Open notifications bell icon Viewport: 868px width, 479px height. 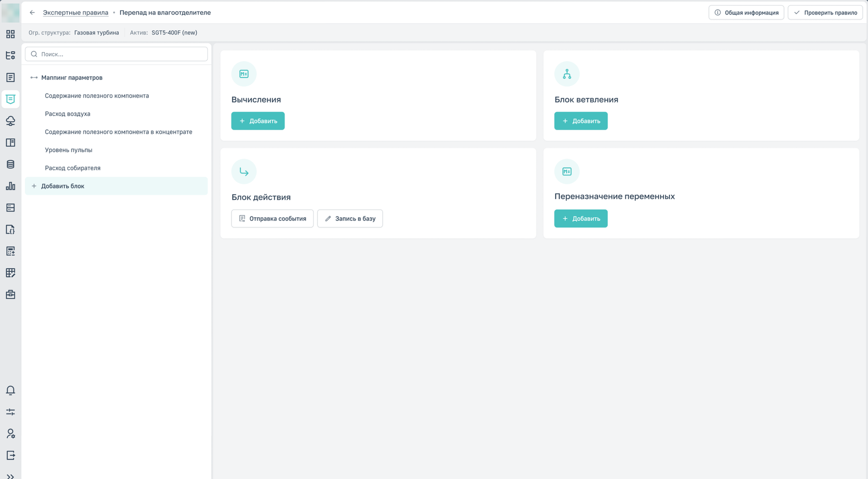pos(11,390)
